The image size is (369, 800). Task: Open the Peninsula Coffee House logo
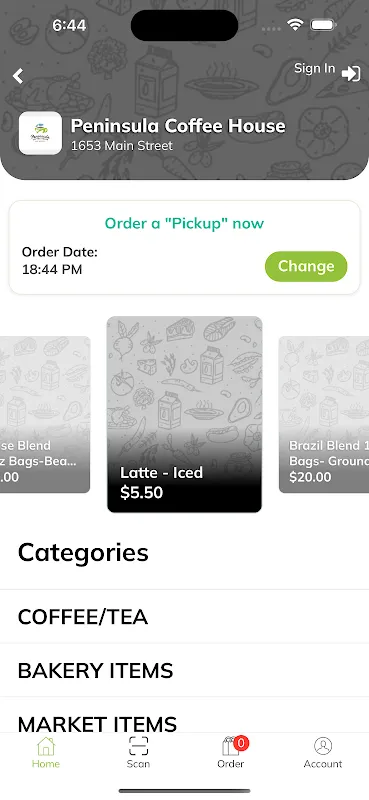(40, 133)
